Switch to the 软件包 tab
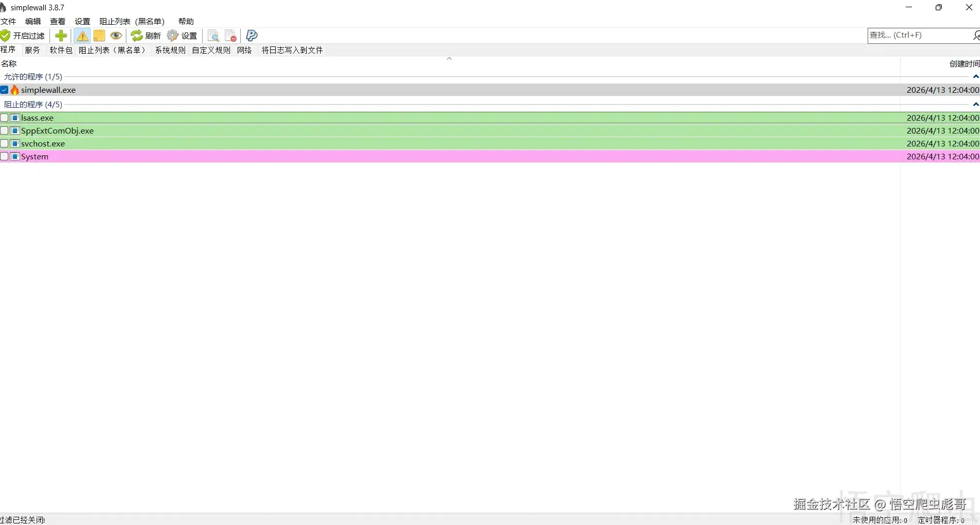The width and height of the screenshot is (980, 525). point(61,50)
